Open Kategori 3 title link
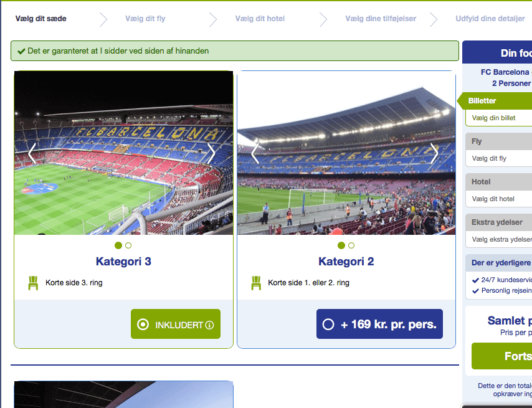 tap(123, 262)
